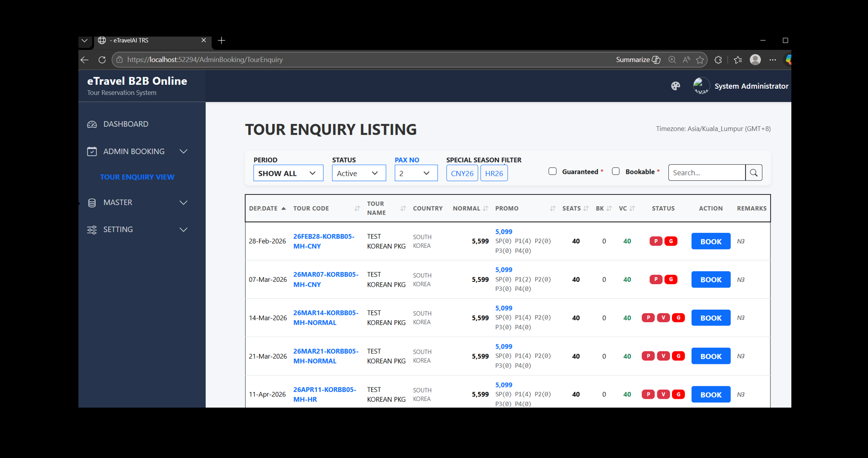Open tour code 26MAR21-KORBB05-MH-NORMAL link

325,356
